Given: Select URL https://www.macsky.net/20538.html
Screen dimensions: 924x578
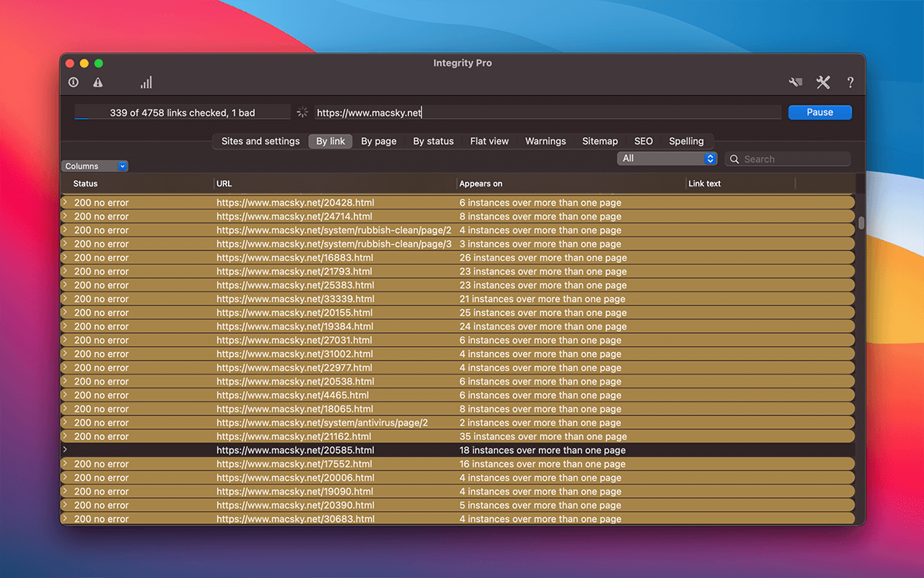Looking at the screenshot, I should pos(295,381).
